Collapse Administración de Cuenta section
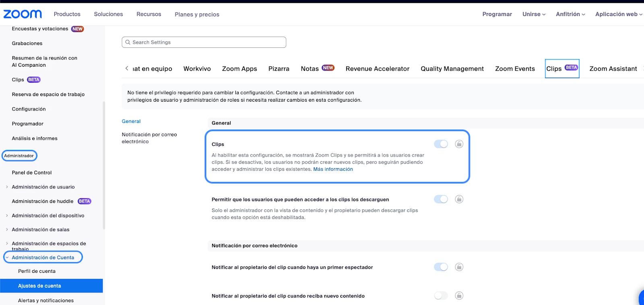 click(7, 258)
